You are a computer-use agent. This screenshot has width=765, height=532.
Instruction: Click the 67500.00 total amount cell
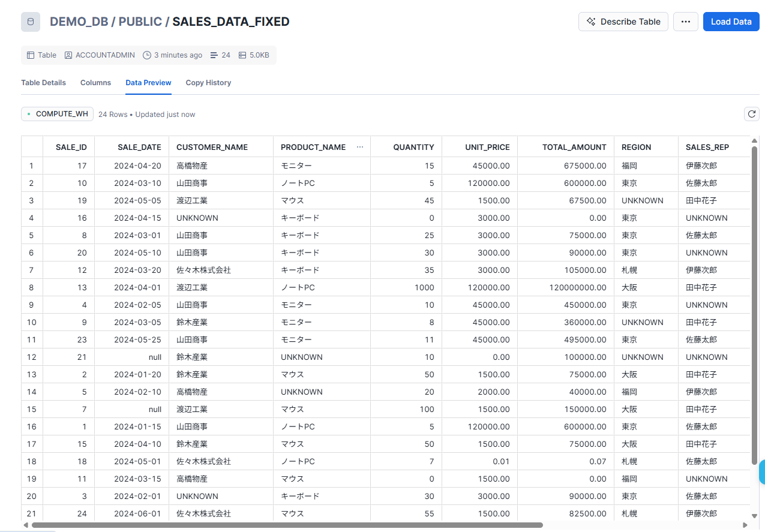[566, 200]
